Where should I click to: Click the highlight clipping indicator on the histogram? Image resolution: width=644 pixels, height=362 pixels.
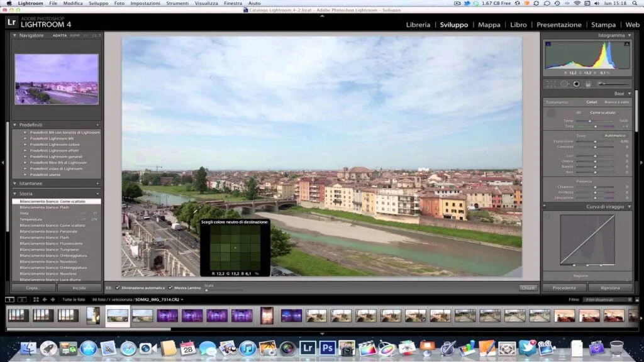(x=627, y=43)
